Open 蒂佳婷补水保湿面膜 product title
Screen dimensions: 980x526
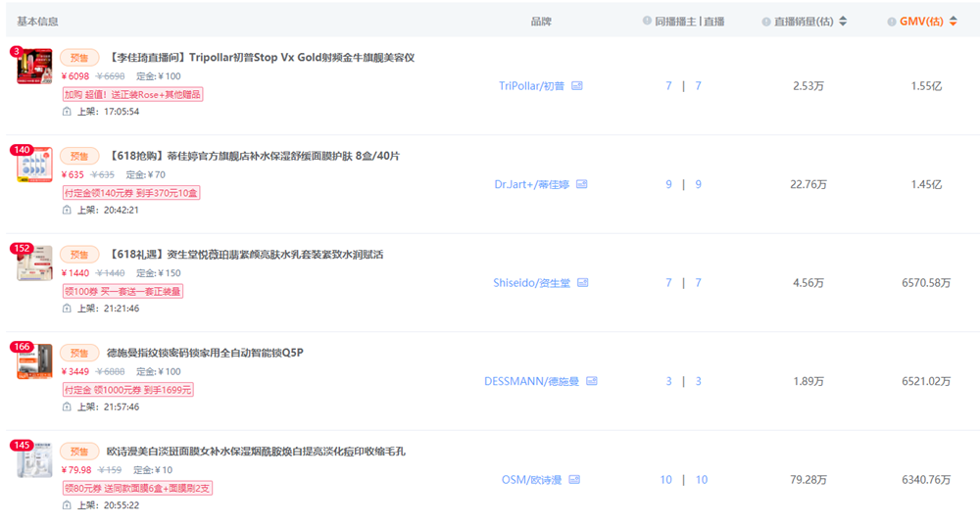253,156
